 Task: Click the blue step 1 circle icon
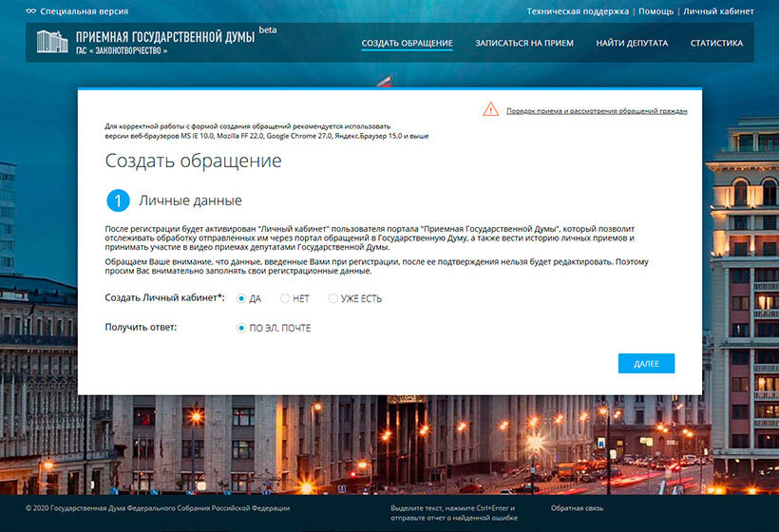118,200
